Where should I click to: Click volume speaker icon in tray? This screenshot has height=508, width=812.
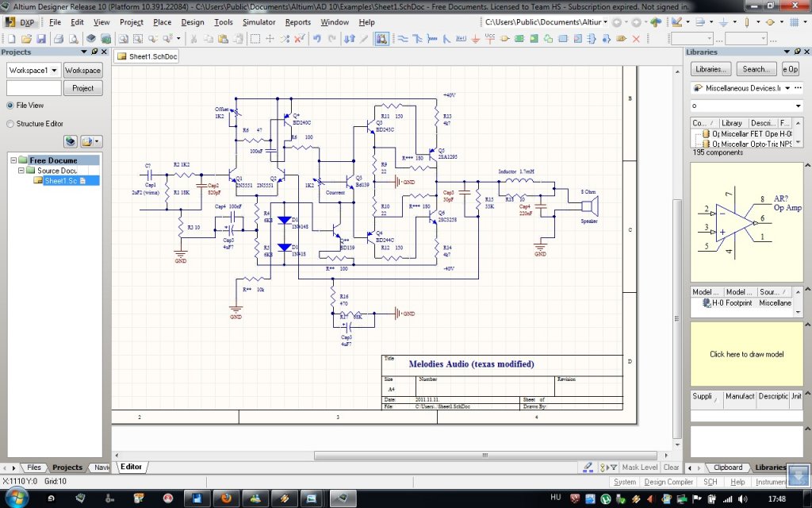tap(741, 498)
